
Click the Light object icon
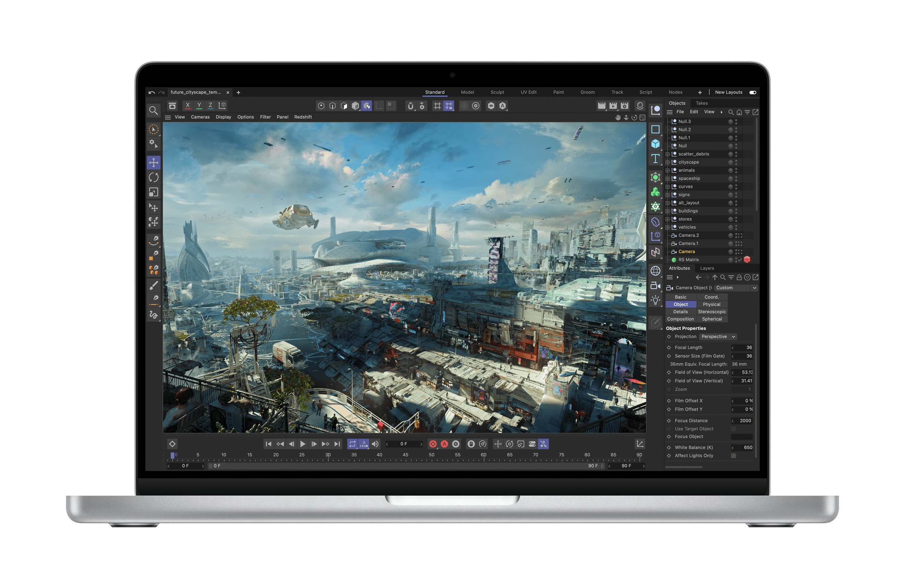655,300
